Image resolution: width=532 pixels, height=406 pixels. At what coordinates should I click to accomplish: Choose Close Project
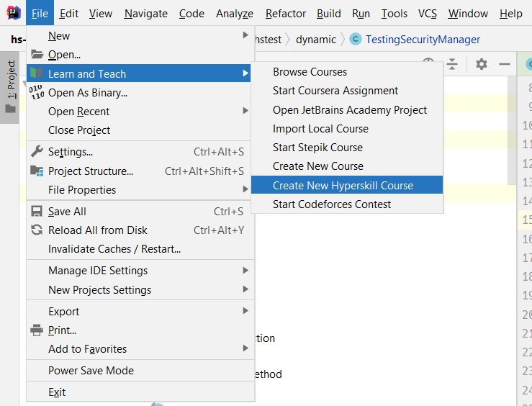click(x=140, y=130)
